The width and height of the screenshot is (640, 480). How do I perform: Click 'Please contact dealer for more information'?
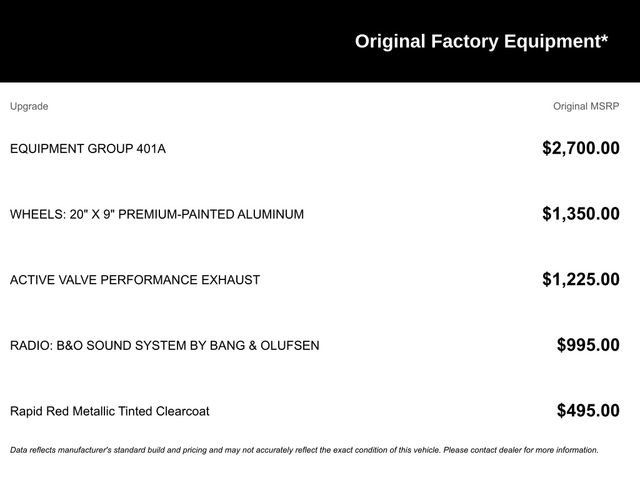(x=521, y=450)
